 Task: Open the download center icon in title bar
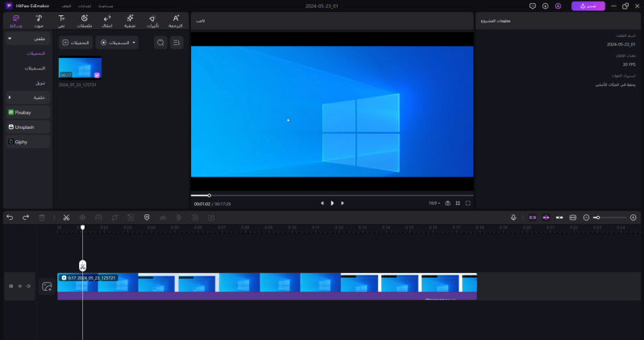546,6
